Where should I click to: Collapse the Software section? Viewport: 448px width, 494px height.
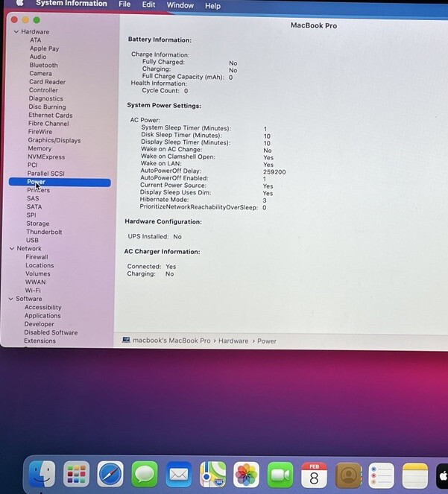click(11, 299)
